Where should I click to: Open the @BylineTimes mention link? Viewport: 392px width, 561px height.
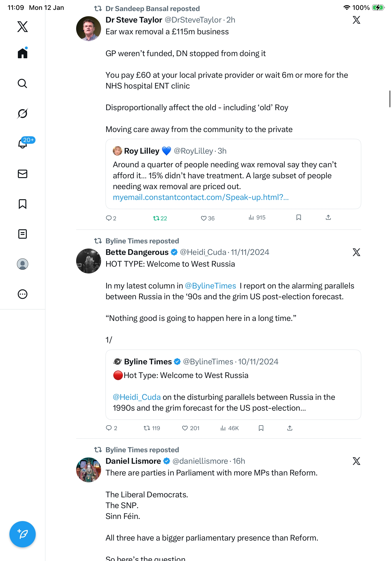click(x=210, y=286)
